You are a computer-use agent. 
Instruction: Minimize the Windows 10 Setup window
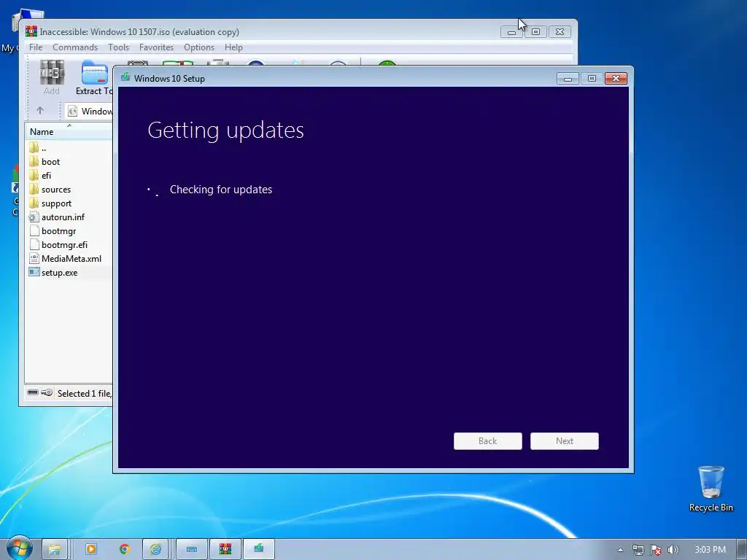(568, 79)
